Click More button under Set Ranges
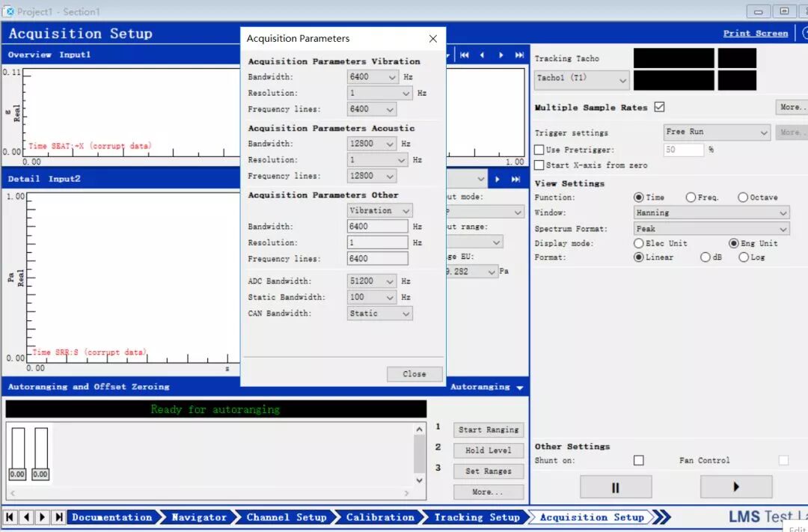The image size is (808, 532). coord(489,492)
